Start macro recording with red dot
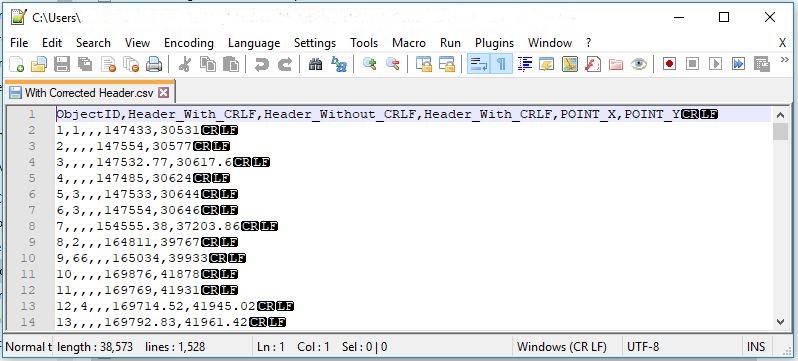 click(669, 64)
